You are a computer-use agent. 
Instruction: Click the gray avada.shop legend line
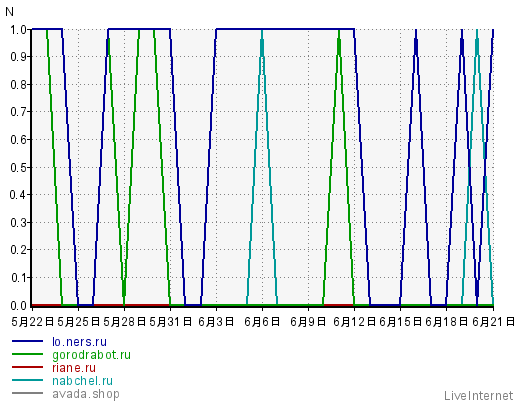(28, 393)
